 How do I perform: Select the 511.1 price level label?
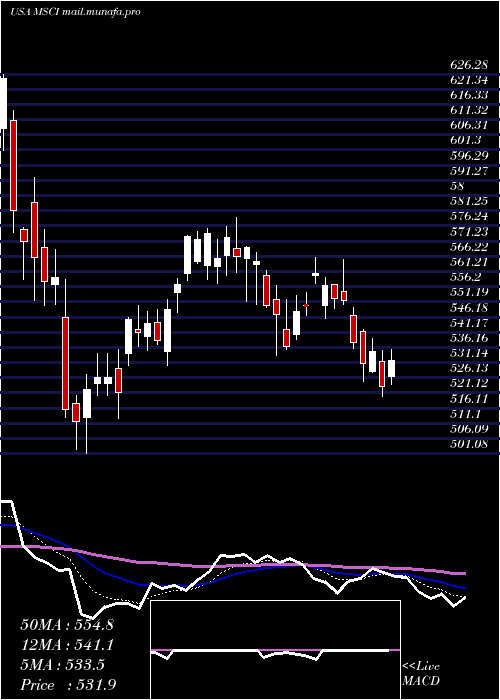click(466, 413)
